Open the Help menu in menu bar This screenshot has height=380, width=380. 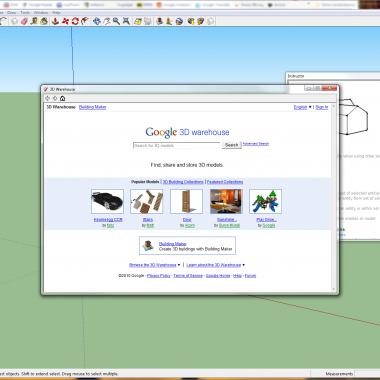tap(56, 13)
